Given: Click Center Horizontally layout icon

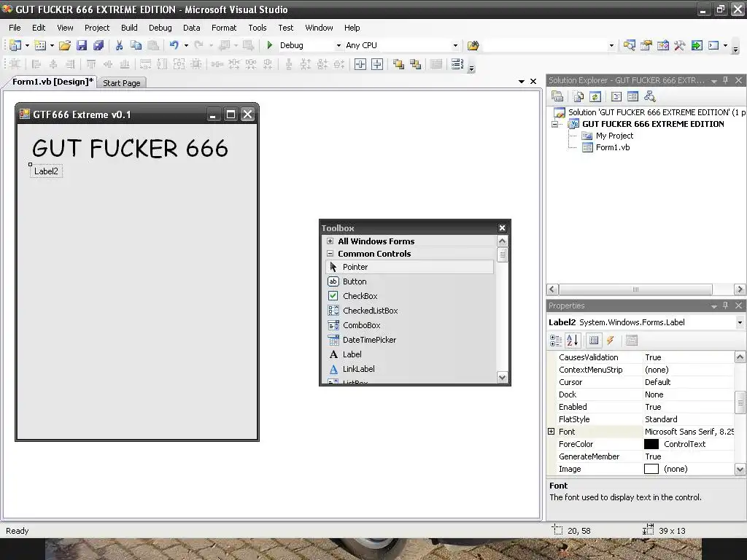Looking at the screenshot, I should tap(360, 64).
